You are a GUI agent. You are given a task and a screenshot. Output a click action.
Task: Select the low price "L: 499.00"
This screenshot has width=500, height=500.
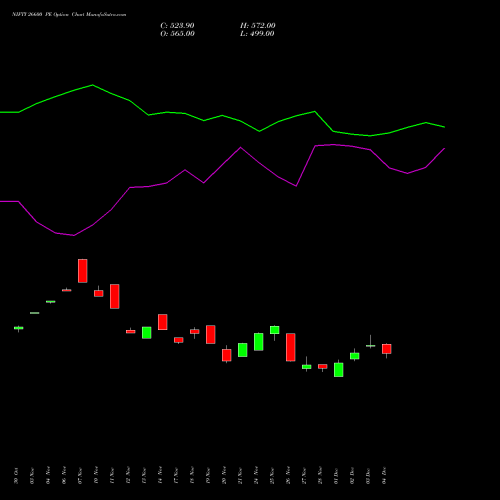[x=257, y=34]
